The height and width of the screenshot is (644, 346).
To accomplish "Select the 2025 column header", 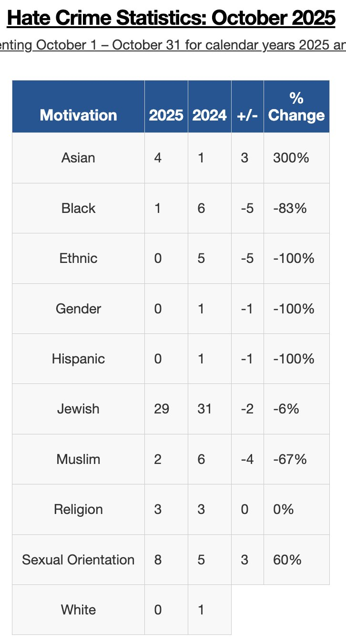I will [x=166, y=115].
